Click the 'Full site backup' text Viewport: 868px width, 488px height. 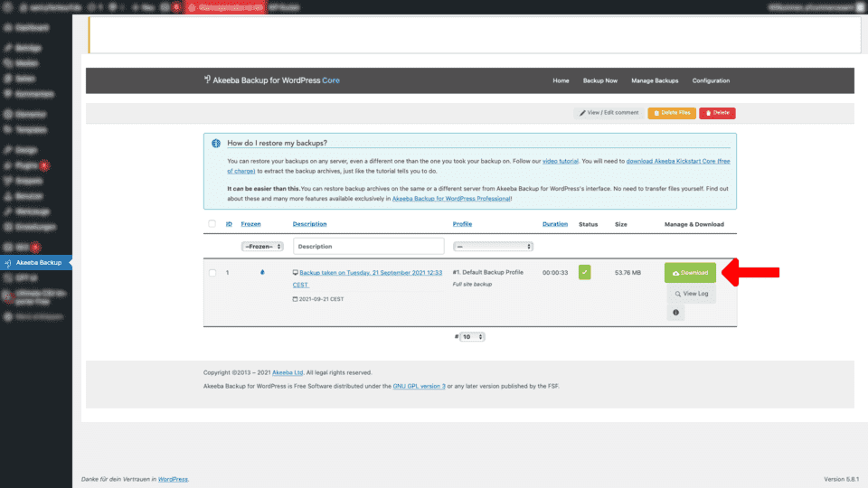(x=472, y=285)
